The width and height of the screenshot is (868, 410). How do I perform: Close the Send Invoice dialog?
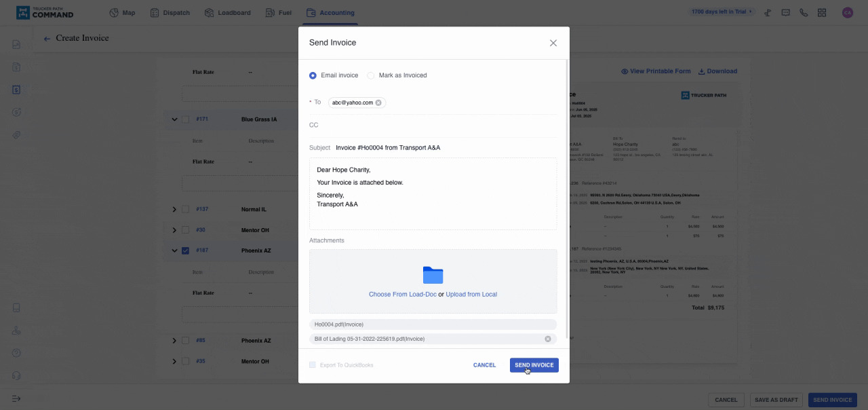click(x=553, y=43)
